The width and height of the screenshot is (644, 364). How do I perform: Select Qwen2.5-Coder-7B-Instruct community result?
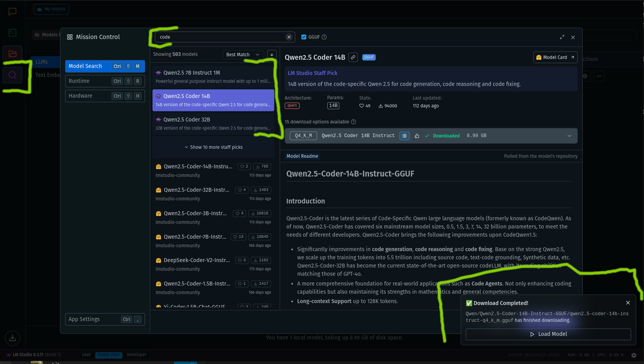213,241
